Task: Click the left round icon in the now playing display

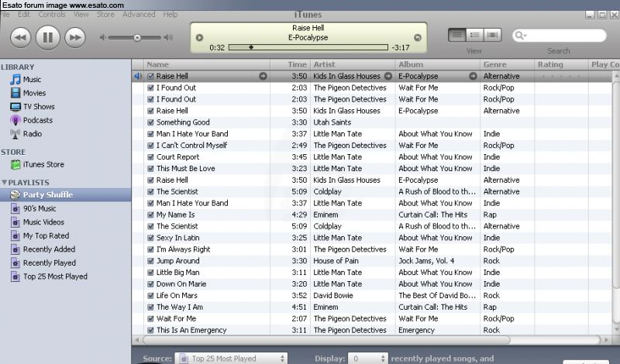Action: 200,37
